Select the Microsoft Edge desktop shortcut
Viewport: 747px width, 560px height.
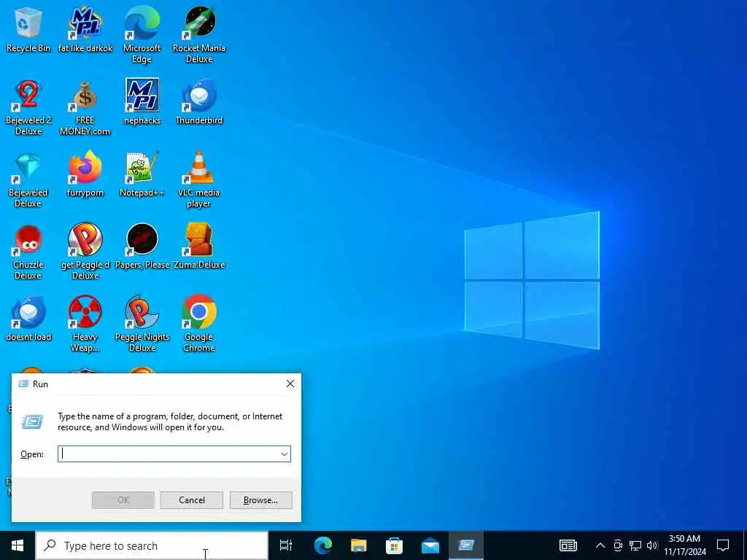[142, 35]
